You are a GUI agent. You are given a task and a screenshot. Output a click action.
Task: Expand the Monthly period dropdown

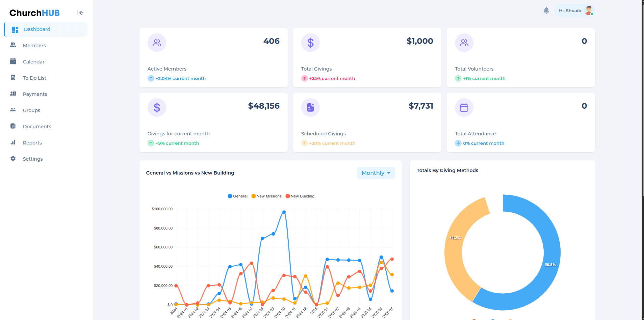(x=376, y=173)
